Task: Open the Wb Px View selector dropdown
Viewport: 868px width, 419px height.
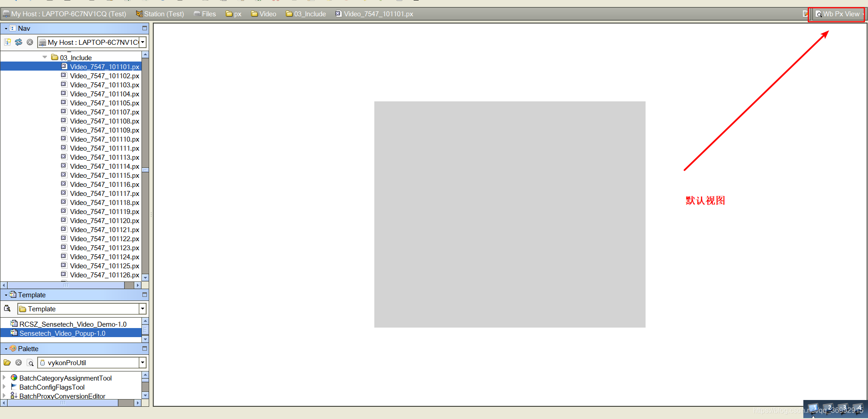Action: click(x=839, y=14)
